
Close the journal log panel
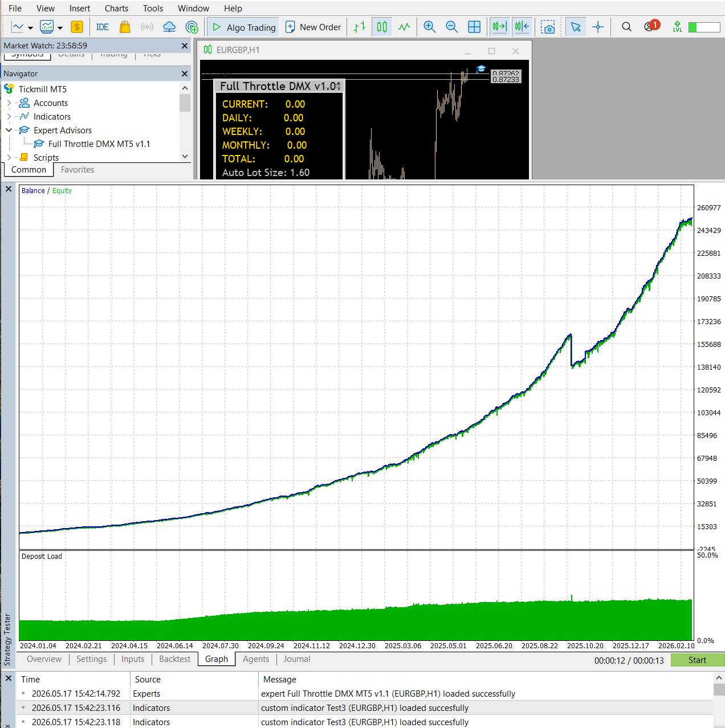9,678
